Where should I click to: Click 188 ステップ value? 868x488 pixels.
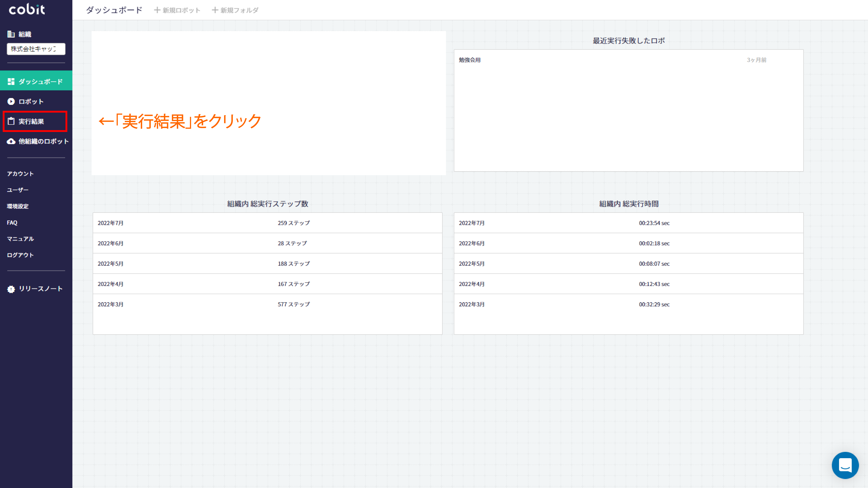coord(294,264)
